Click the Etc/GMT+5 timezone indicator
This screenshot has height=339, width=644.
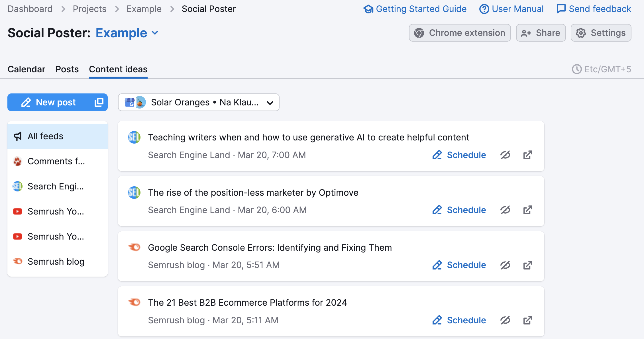point(601,69)
